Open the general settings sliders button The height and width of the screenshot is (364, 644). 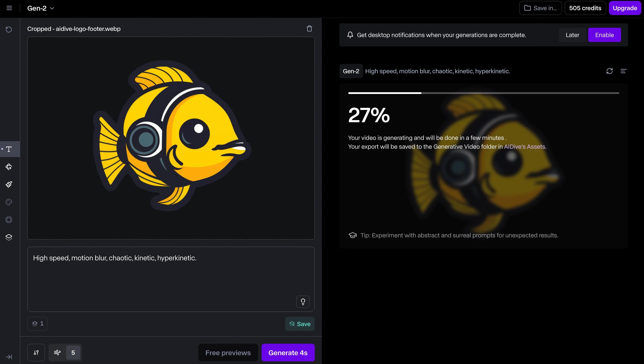pyautogui.click(x=36, y=353)
